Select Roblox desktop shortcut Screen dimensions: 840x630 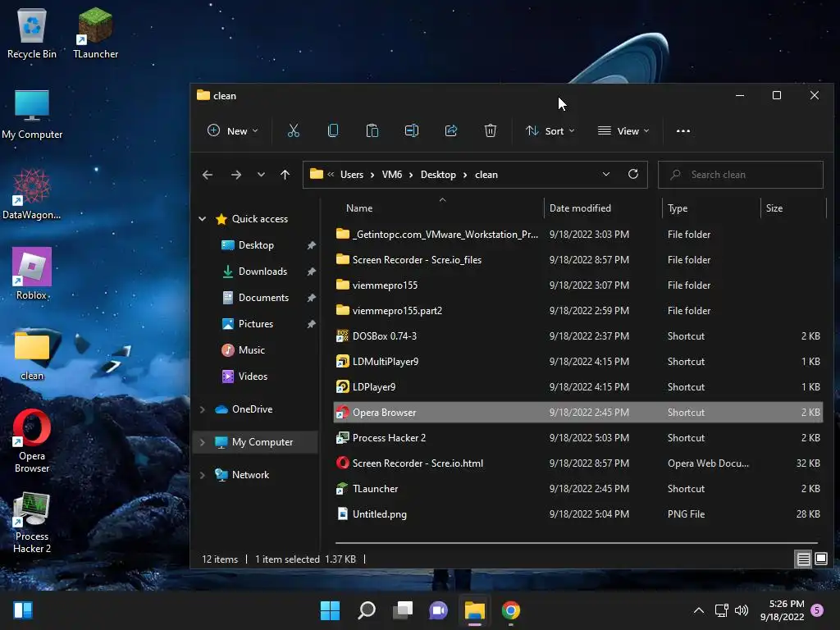(32, 274)
